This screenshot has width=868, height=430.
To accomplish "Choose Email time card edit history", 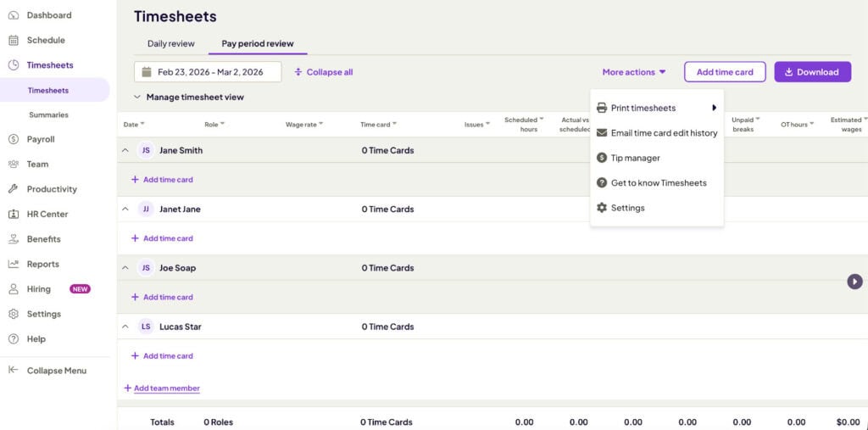I will 657,133.
